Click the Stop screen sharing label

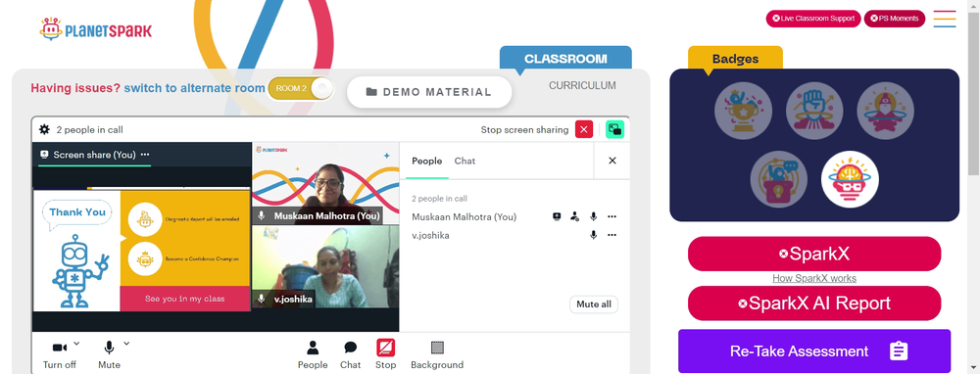(x=524, y=130)
